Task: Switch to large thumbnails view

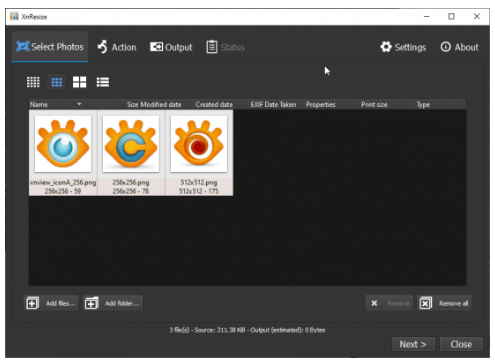Action: (80, 82)
